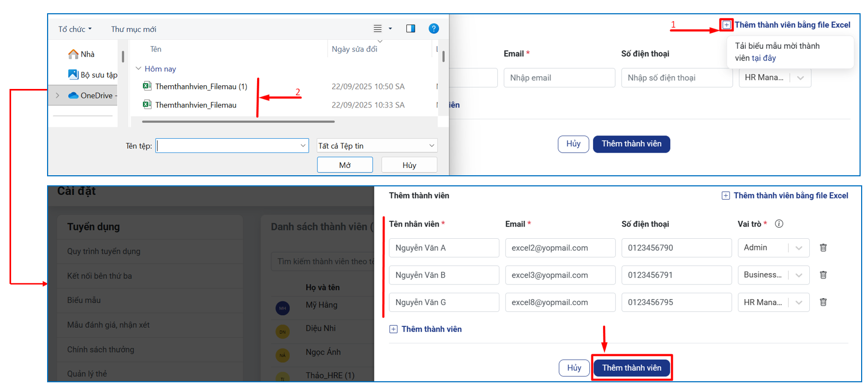Open the Tổ chức menu
The height and width of the screenshot is (386, 868).
click(x=75, y=29)
